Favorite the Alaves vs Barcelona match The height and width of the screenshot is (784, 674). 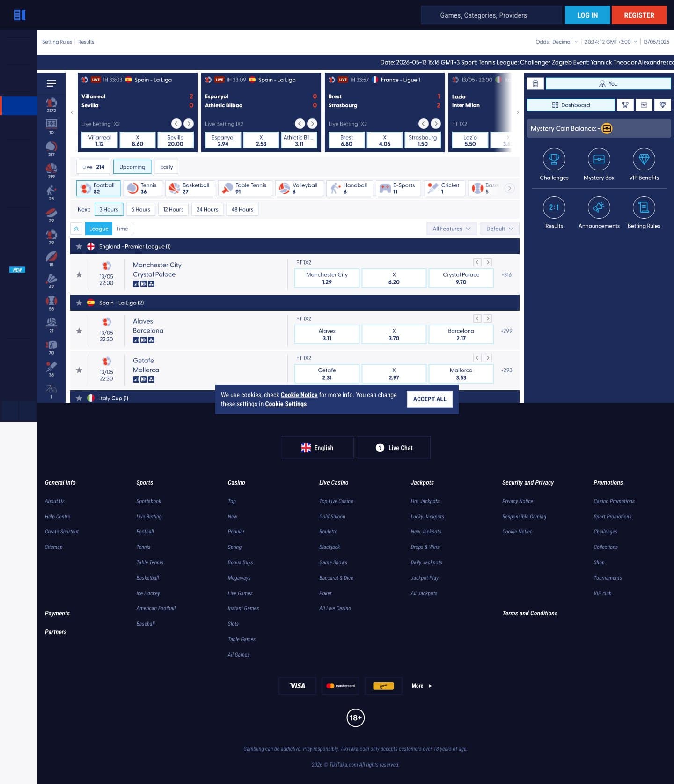click(79, 331)
